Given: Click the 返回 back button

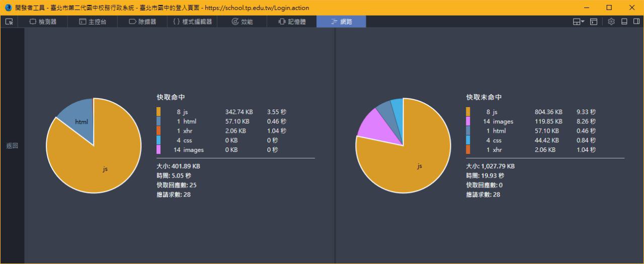Looking at the screenshot, I should [12, 146].
